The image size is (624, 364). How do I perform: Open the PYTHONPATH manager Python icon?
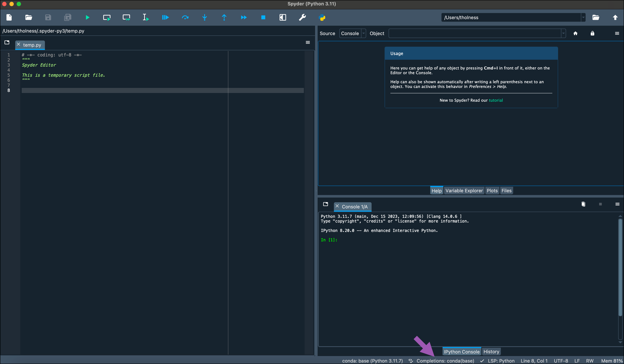pyautogui.click(x=322, y=17)
